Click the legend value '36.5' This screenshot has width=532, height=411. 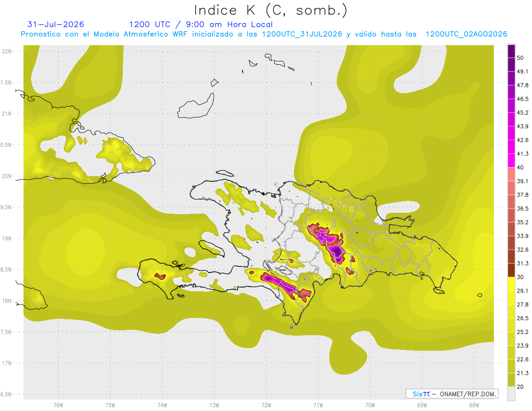coord(522,208)
